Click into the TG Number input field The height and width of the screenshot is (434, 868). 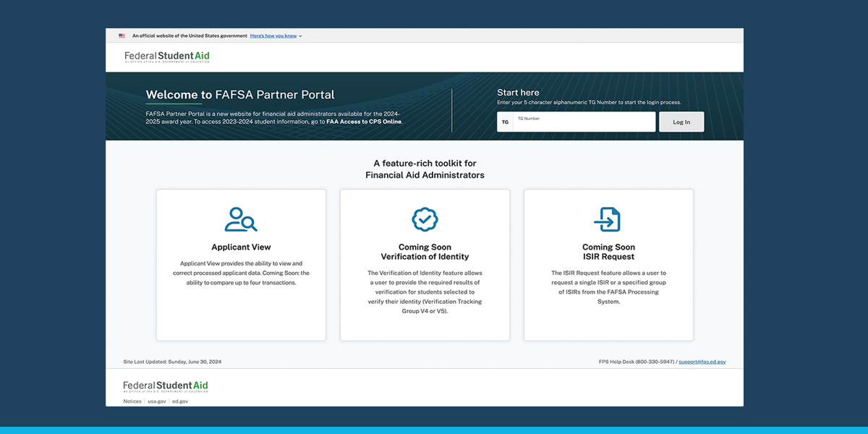click(584, 122)
